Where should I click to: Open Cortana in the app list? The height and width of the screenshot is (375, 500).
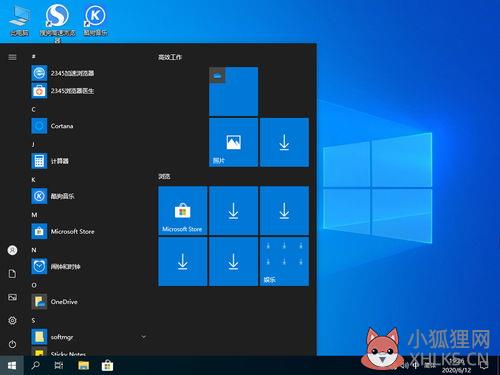pyautogui.click(x=89, y=126)
